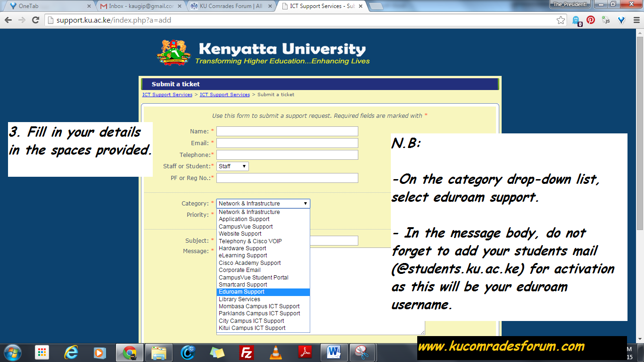Pick Kitui Campus ICT Support
This screenshot has height=362, width=644.
pos(263,328)
